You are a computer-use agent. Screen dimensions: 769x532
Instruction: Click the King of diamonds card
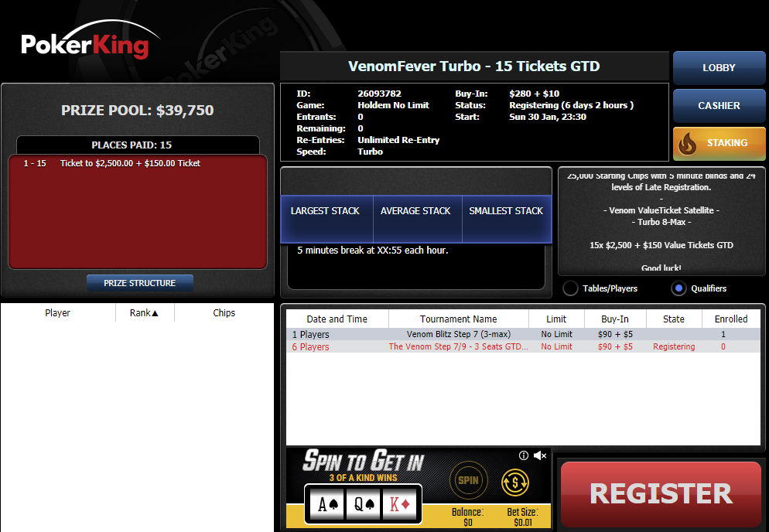tap(400, 504)
